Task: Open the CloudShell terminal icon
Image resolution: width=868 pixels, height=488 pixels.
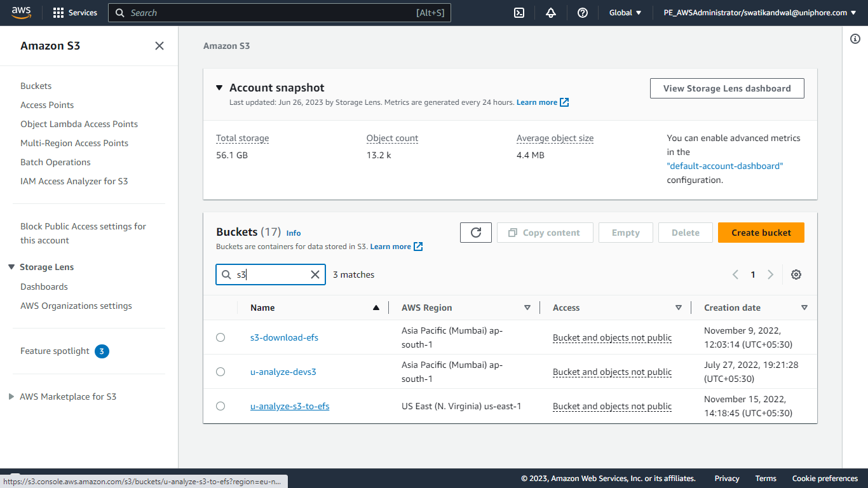Action: pos(519,13)
